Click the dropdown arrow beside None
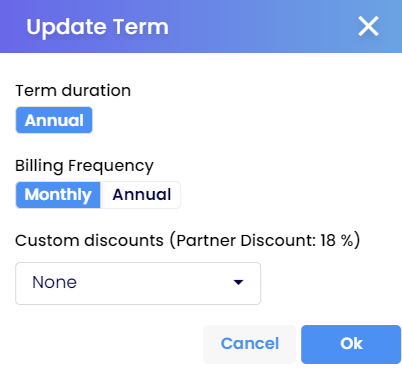Image resolution: width=402 pixels, height=377 pixels. [x=238, y=283]
